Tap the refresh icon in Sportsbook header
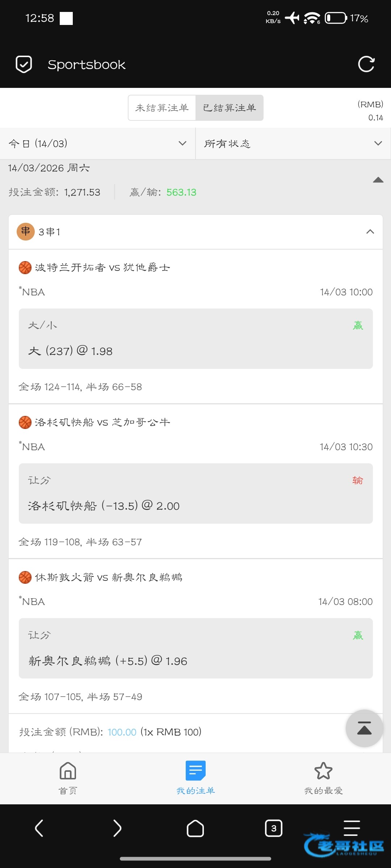391x868 pixels. (x=366, y=64)
